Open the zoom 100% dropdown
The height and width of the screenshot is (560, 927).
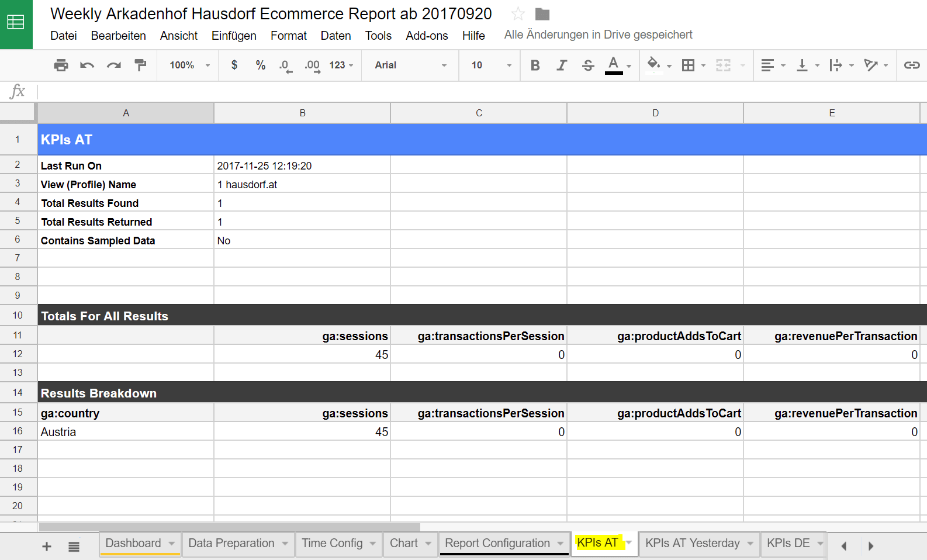pos(189,65)
